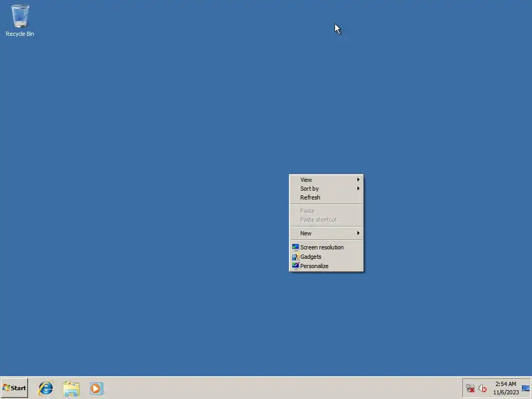Launch Internet Explorer from the taskbar

(46, 388)
